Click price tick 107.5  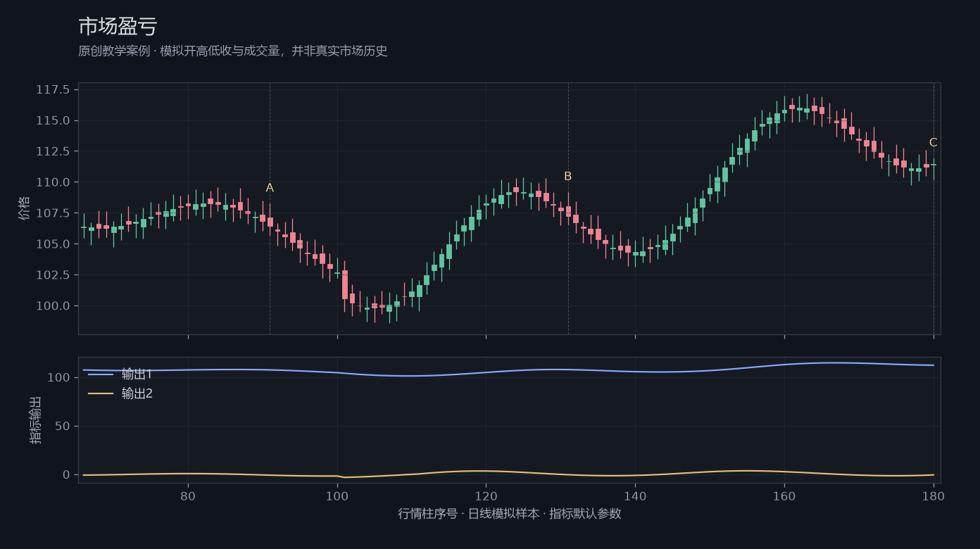tap(53, 213)
